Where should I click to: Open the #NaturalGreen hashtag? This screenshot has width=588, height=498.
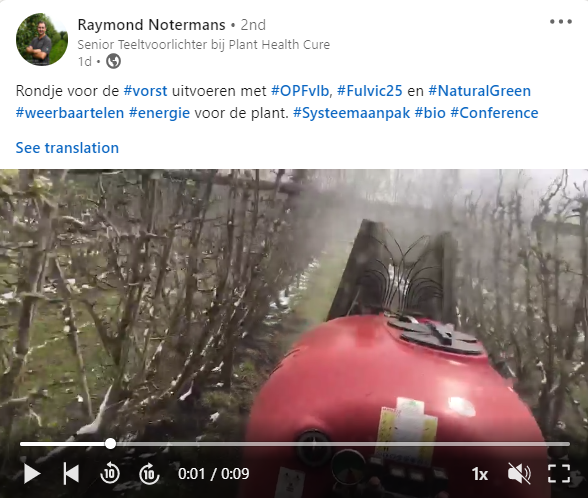click(479, 91)
